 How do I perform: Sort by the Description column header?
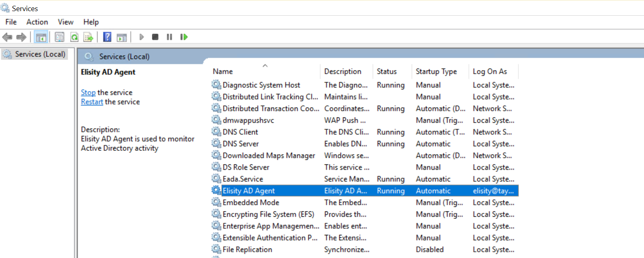pos(347,71)
